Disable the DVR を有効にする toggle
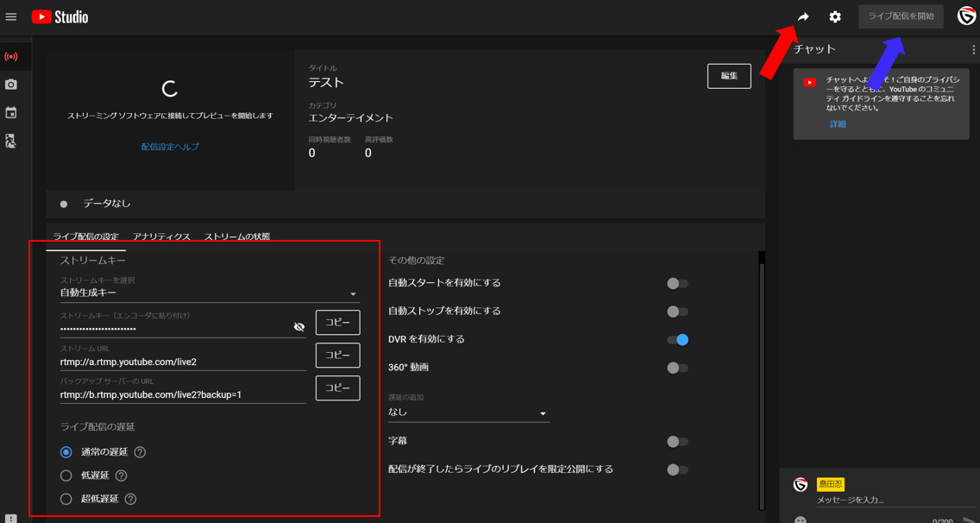 point(677,340)
